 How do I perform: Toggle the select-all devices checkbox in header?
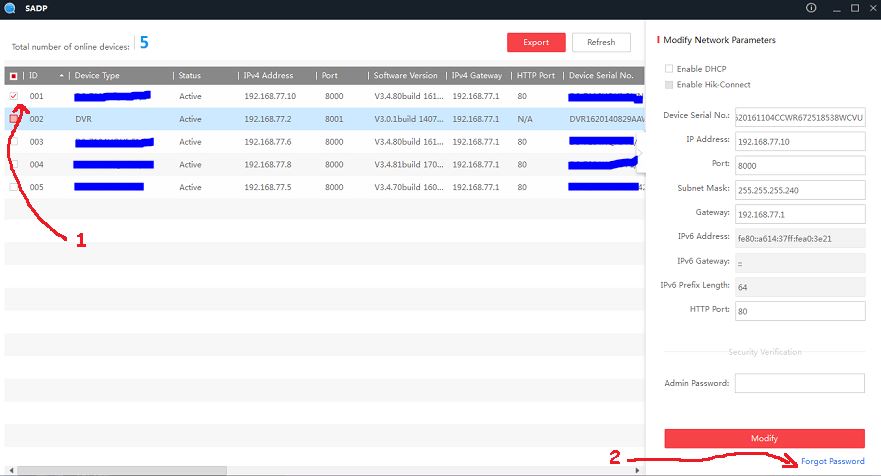[x=13, y=76]
